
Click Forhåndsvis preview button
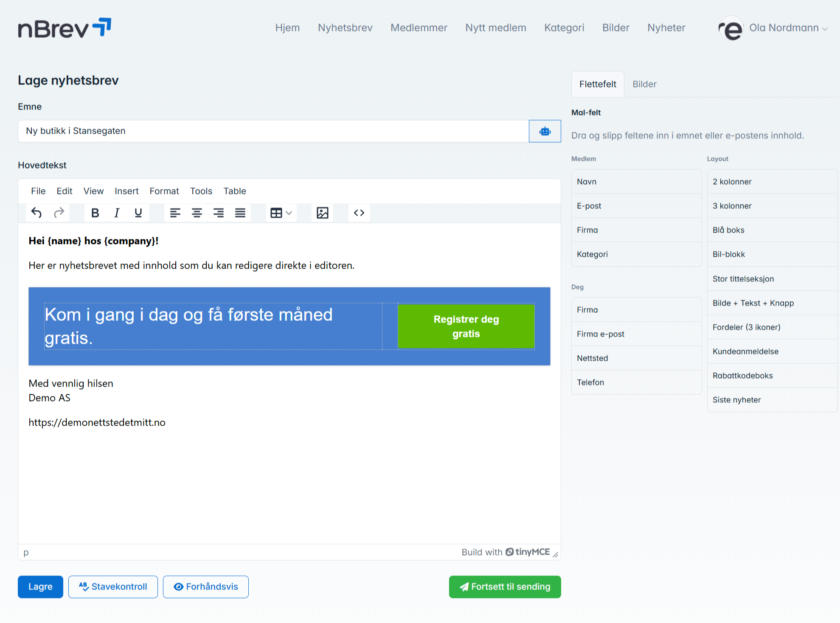point(206,587)
